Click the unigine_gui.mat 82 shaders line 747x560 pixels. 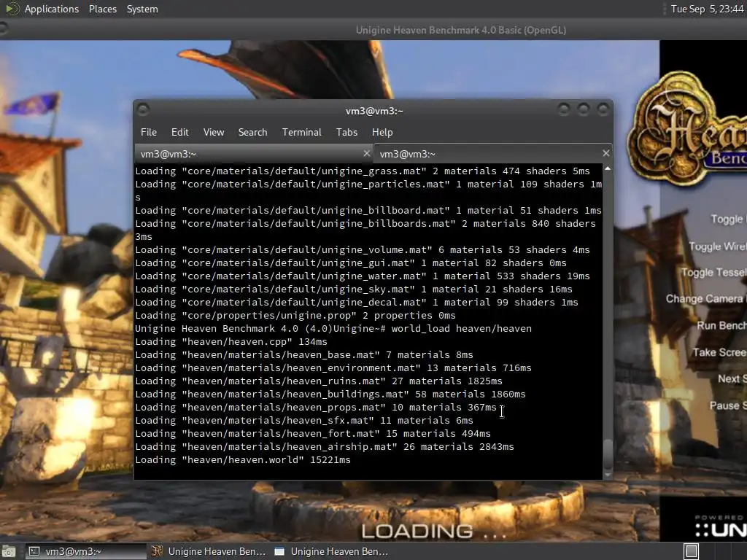point(351,262)
